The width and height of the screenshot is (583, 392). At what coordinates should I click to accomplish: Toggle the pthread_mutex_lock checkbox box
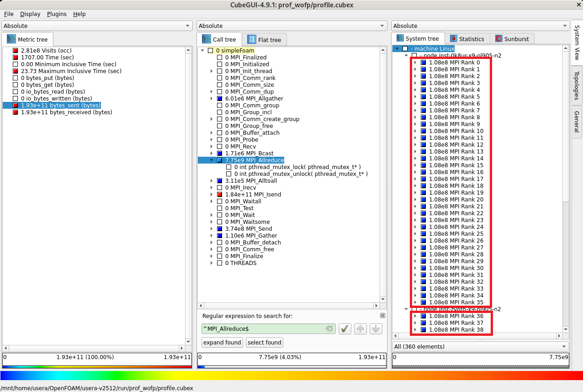point(229,167)
